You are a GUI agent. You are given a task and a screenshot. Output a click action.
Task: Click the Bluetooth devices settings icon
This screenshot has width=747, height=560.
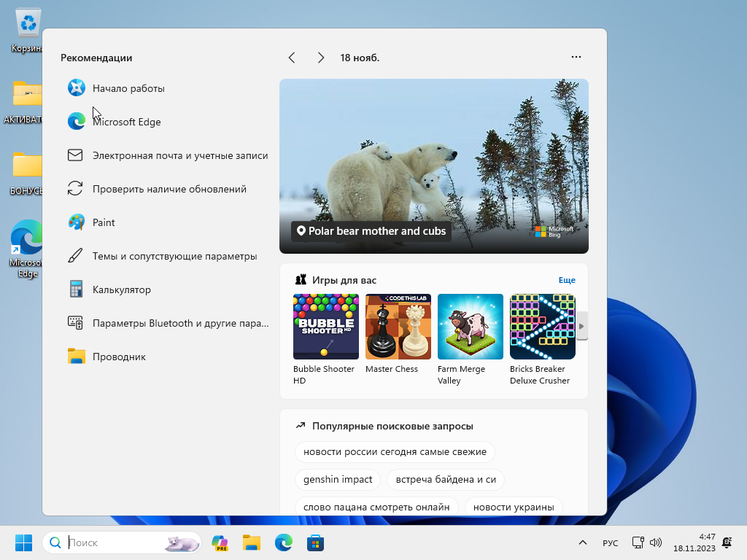tap(75, 322)
